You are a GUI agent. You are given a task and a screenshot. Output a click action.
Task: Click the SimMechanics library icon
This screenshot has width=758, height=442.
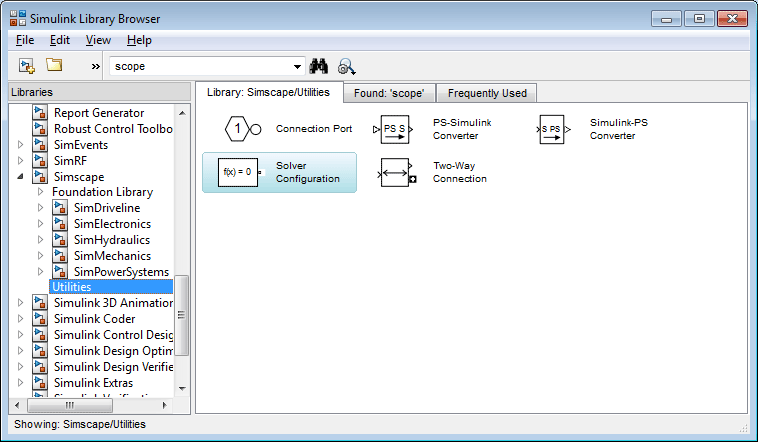coord(60,255)
